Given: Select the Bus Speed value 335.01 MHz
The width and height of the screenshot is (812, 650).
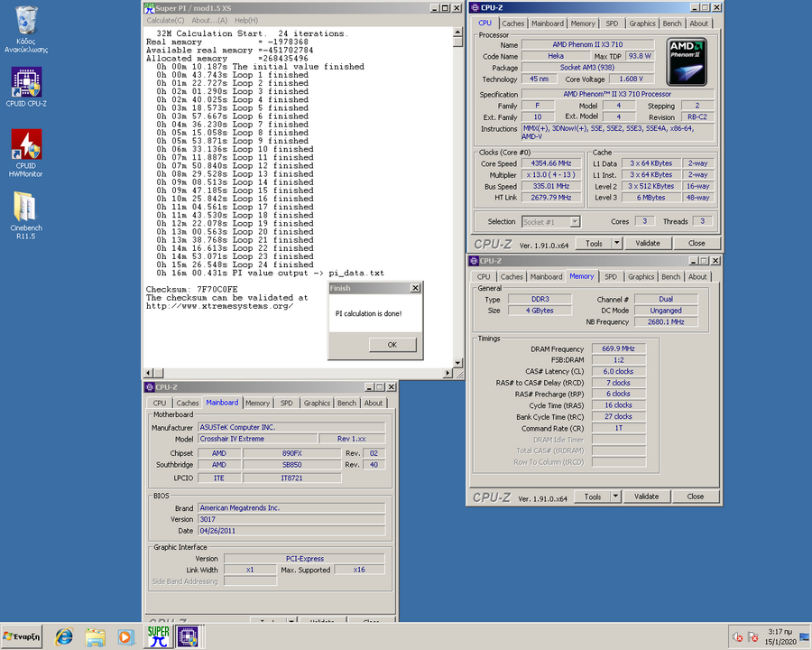Looking at the screenshot, I should [551, 186].
